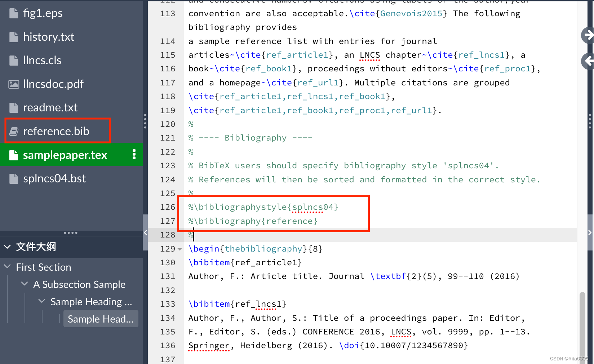Open the llncsdoc.pdf document

[x=54, y=84]
